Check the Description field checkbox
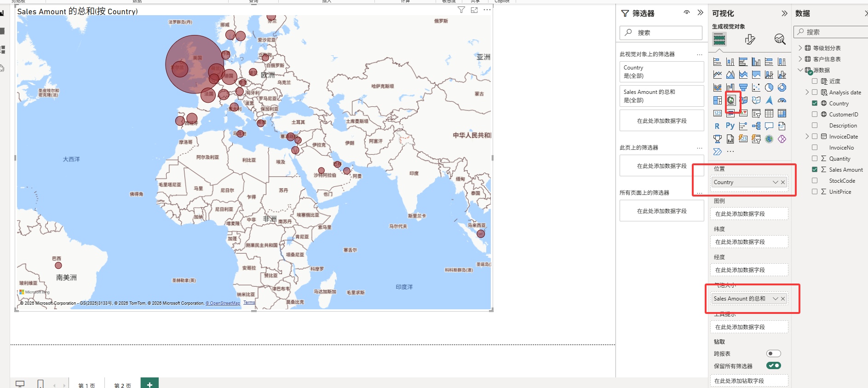Screen dimensions: 868x388 pyautogui.click(x=815, y=125)
